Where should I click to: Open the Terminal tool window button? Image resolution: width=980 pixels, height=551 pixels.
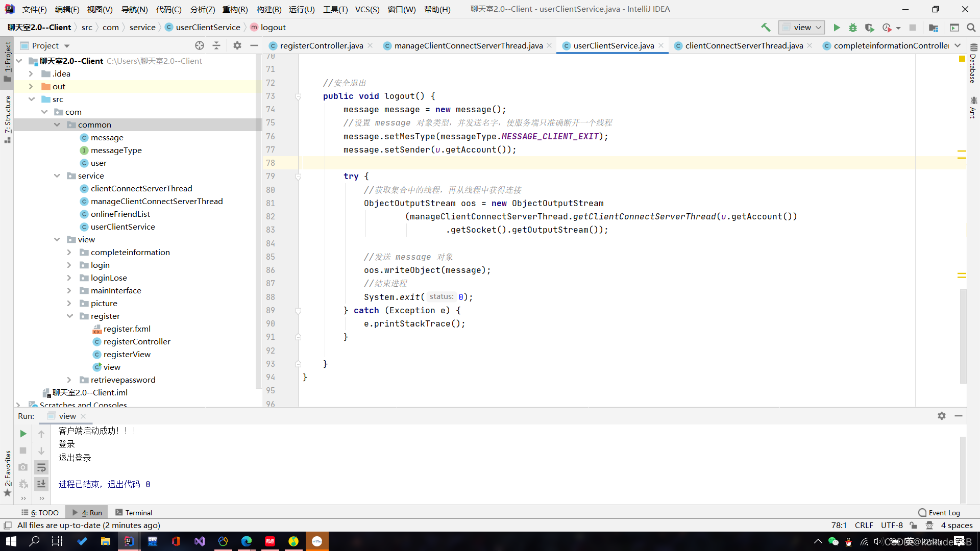click(134, 513)
